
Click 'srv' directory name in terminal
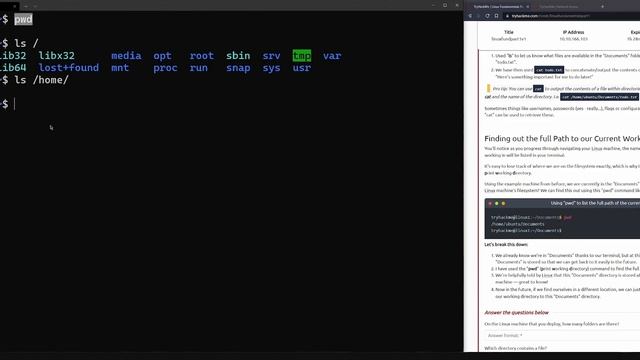(271, 56)
